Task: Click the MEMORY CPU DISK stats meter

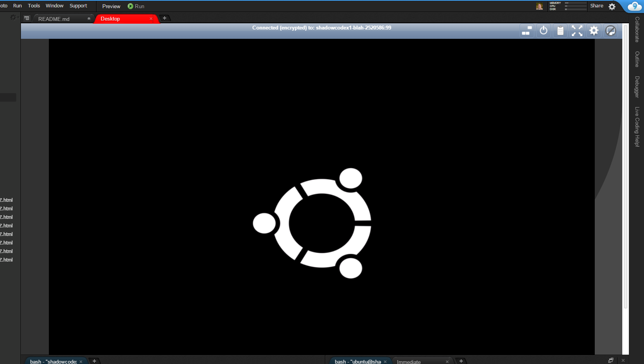Action: click(568, 6)
